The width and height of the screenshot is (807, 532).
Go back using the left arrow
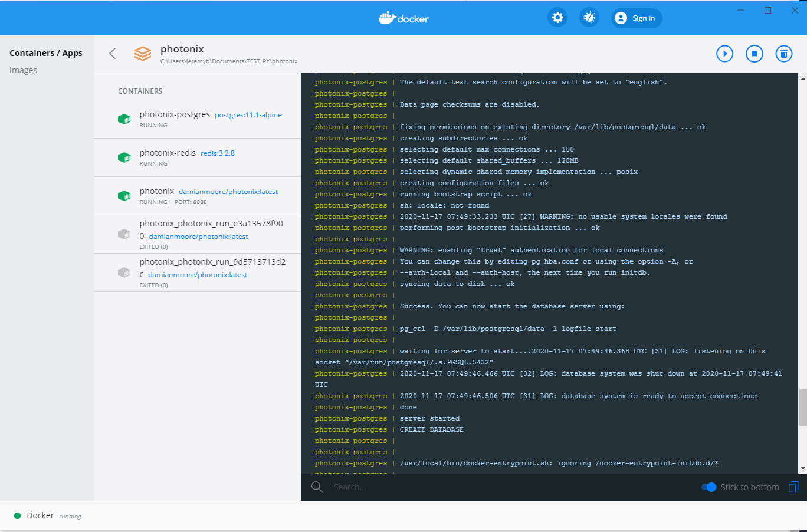coord(112,53)
